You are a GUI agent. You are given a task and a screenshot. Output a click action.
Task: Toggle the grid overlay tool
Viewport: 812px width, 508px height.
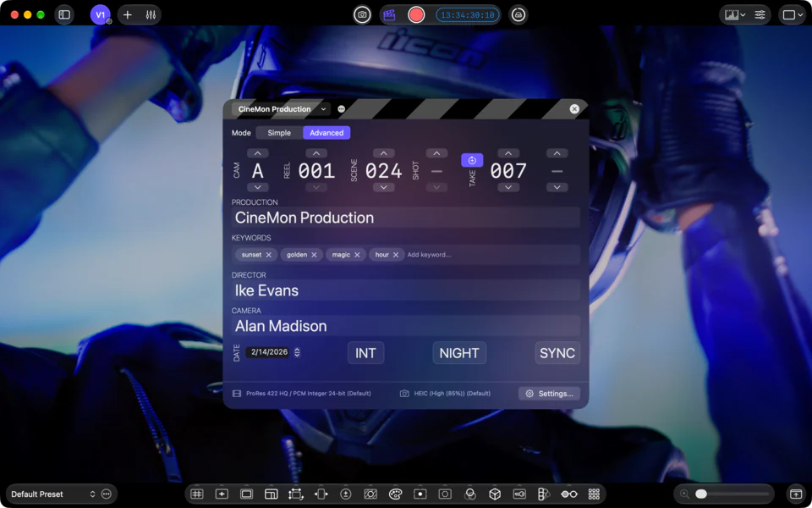pos(197,494)
